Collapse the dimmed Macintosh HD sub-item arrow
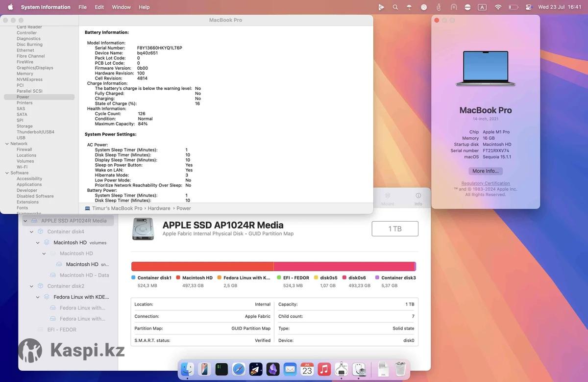 [45, 254]
